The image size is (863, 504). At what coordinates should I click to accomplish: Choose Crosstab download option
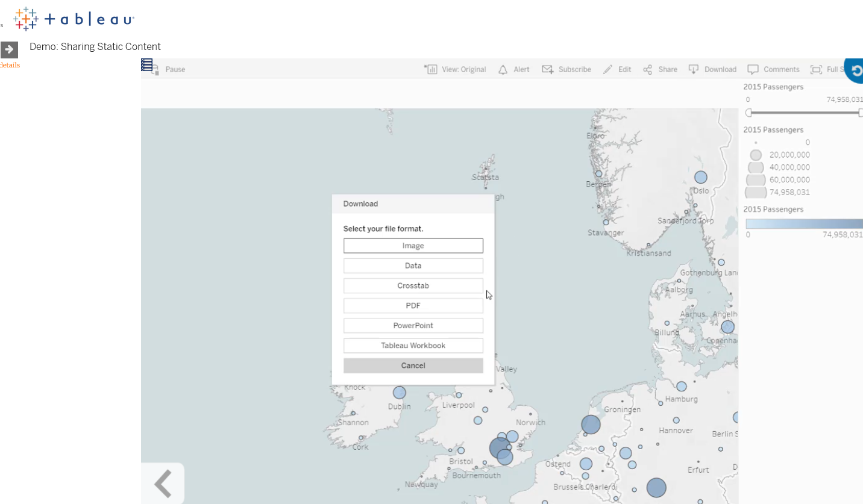413,285
